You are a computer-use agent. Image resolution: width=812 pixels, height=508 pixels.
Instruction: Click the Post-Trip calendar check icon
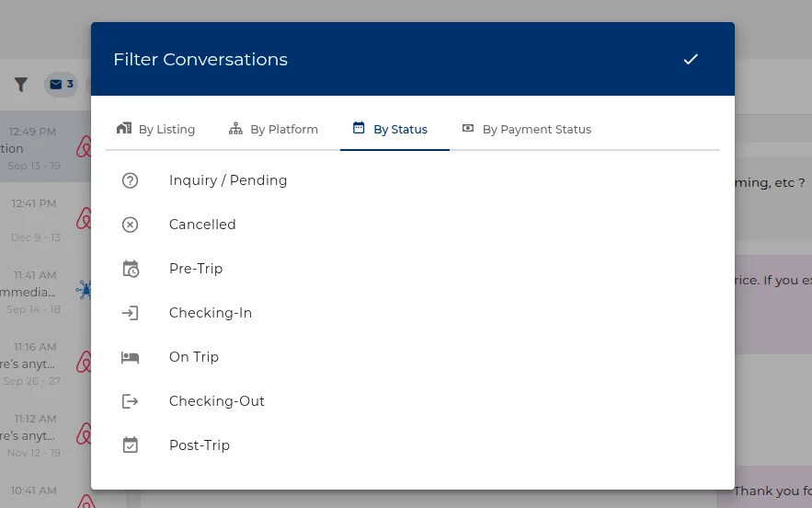click(x=130, y=444)
